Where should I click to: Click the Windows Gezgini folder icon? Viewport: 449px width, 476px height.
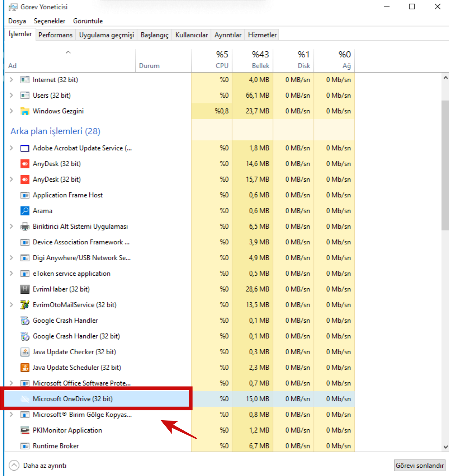click(x=25, y=111)
